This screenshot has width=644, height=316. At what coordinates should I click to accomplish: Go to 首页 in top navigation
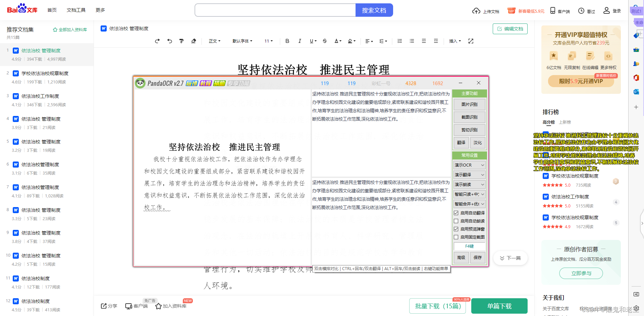click(52, 10)
